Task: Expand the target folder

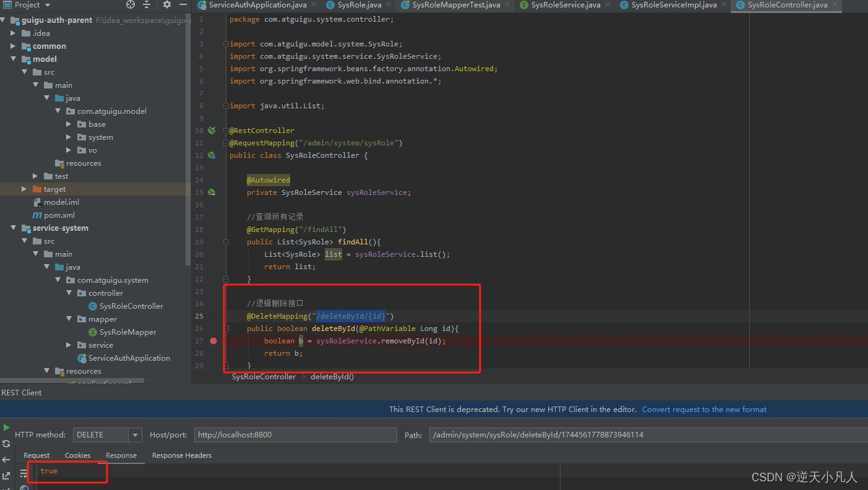Action: [x=25, y=189]
